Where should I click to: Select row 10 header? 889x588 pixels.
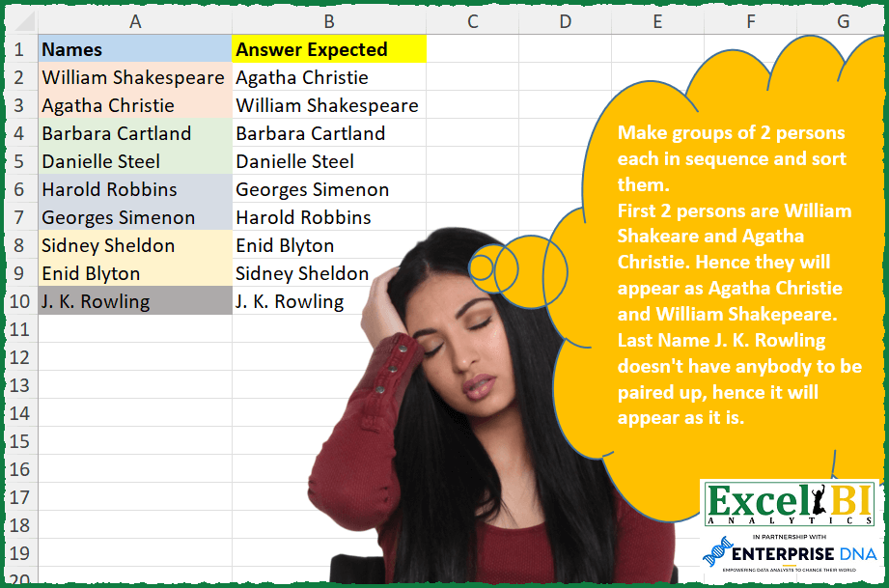[19, 301]
